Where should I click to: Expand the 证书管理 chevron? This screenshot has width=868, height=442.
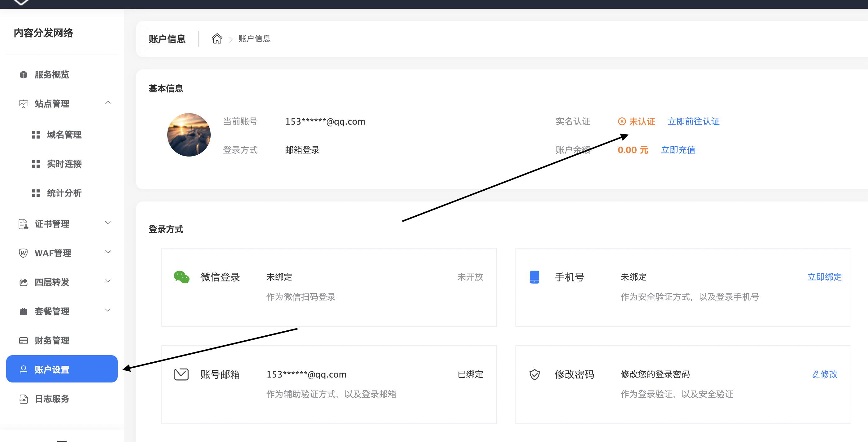108,223
